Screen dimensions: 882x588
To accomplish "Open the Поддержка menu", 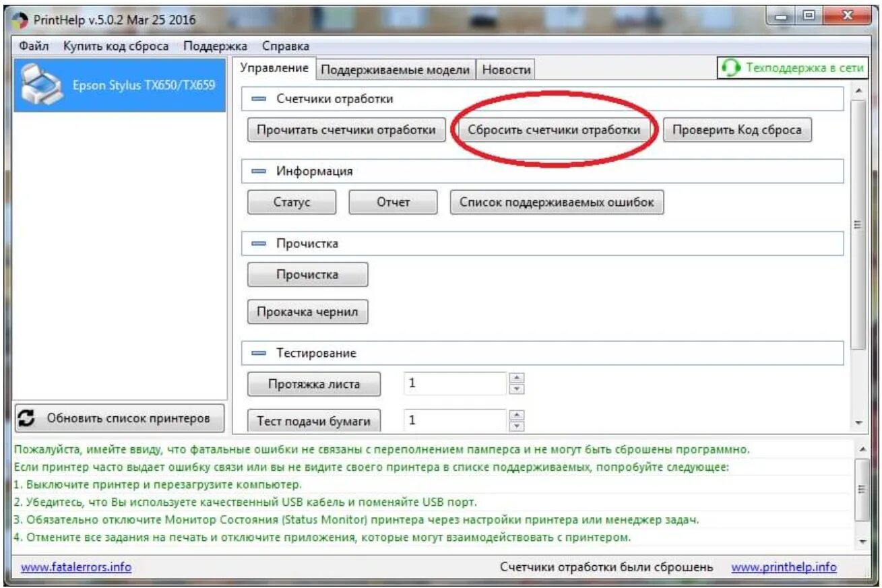I will (215, 46).
